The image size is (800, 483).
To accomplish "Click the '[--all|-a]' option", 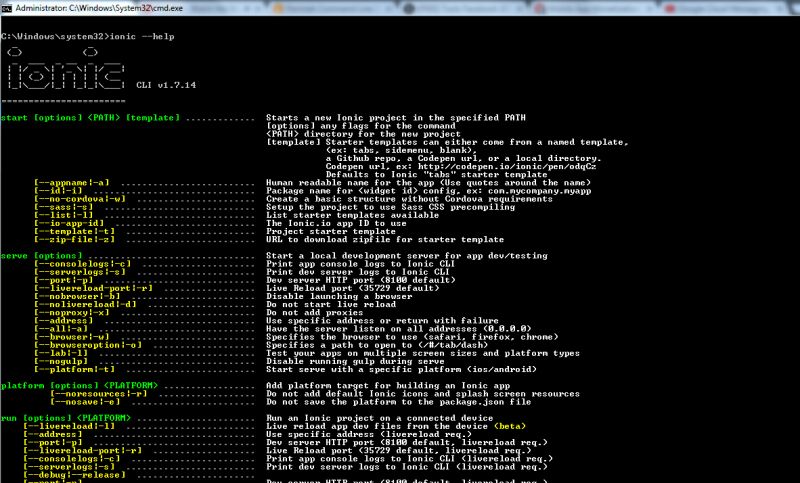I will point(61,329).
